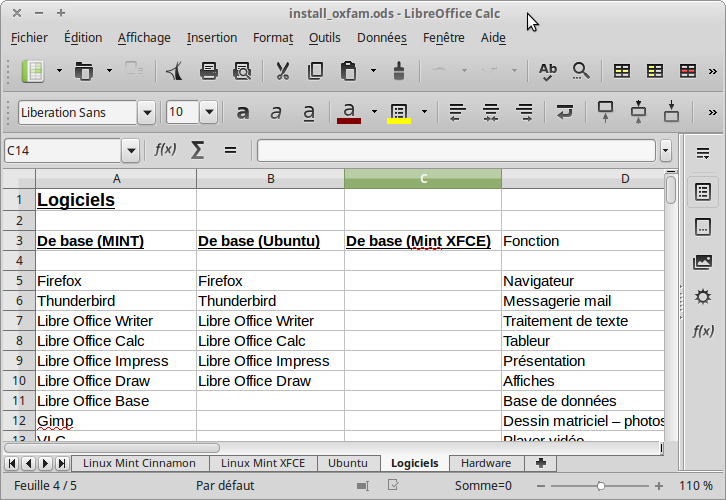Click the Clone Formatting paintbrush icon
Screen dimensions: 726x500
tap(398, 71)
